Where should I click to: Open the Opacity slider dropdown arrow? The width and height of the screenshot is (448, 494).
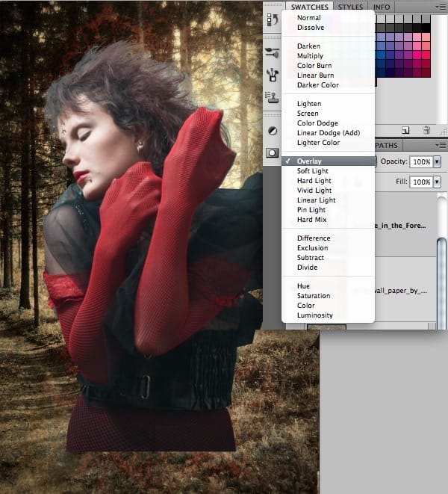click(x=437, y=161)
